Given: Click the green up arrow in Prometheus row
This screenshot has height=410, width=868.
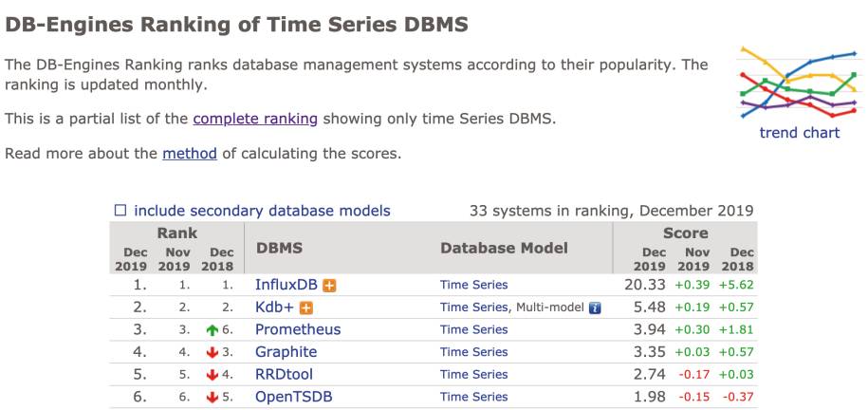Looking at the screenshot, I should coord(212,330).
